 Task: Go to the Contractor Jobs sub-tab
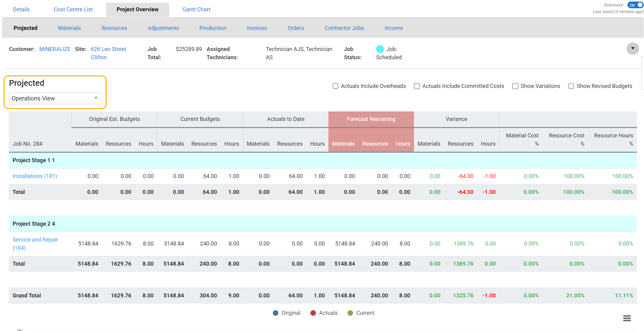pyautogui.click(x=344, y=28)
